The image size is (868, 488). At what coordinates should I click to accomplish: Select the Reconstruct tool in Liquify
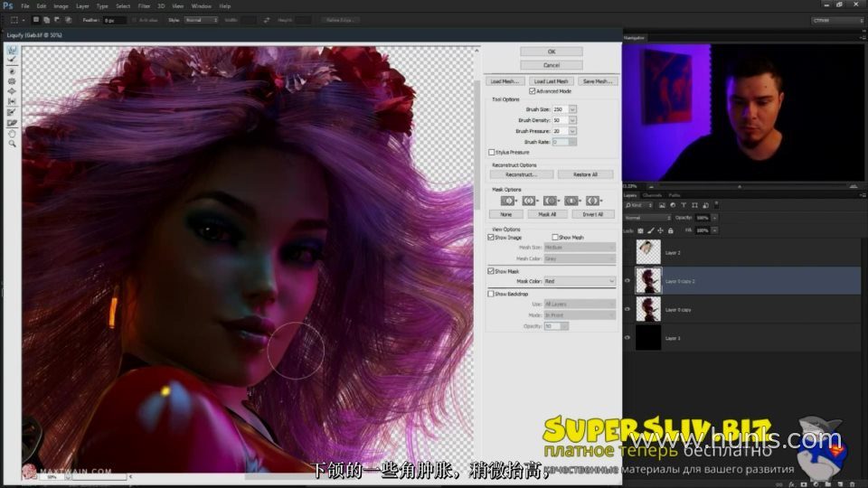pos(12,60)
